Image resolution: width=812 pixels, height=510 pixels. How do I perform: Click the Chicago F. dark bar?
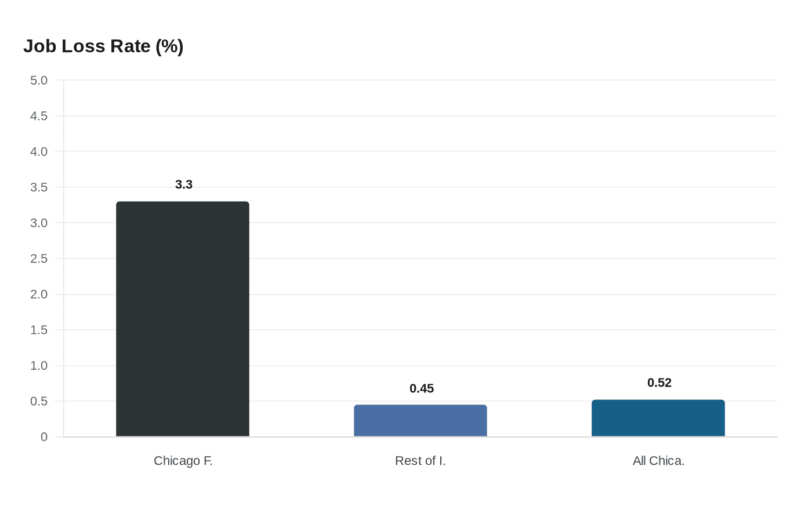(183, 319)
